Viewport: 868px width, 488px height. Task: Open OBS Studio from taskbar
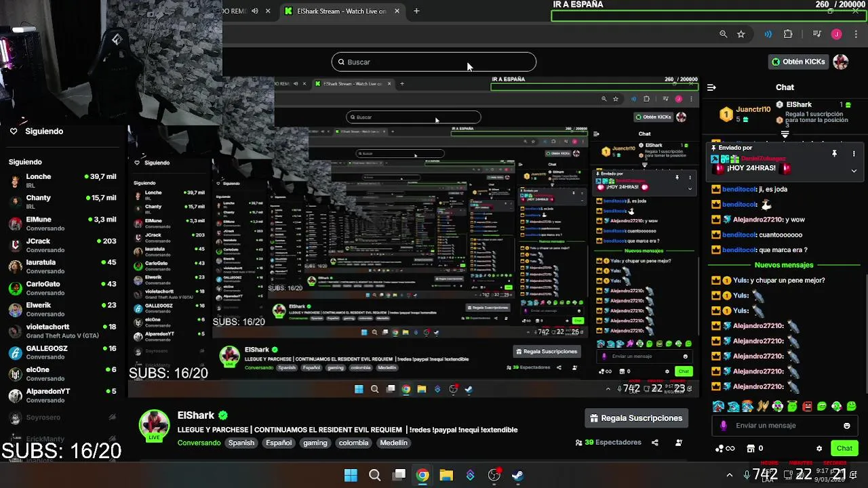(x=494, y=475)
